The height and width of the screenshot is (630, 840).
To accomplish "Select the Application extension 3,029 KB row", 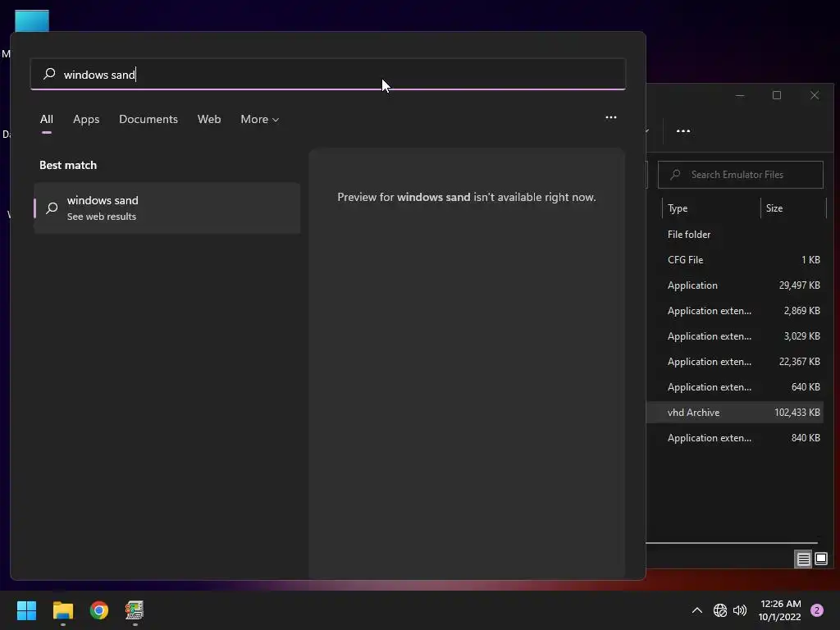I will pos(734,336).
